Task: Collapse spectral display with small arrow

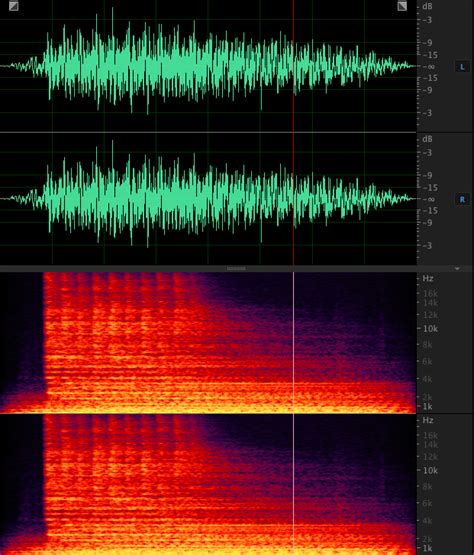Action: (x=457, y=269)
